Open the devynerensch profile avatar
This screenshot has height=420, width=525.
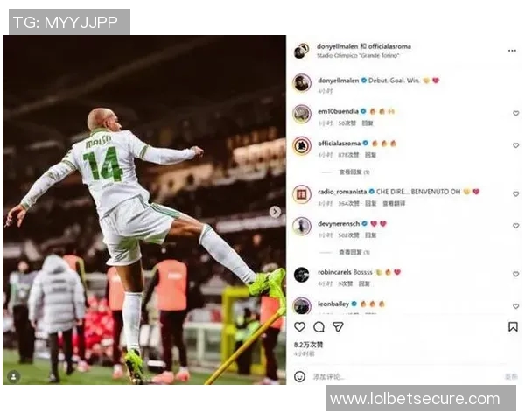[x=302, y=226]
